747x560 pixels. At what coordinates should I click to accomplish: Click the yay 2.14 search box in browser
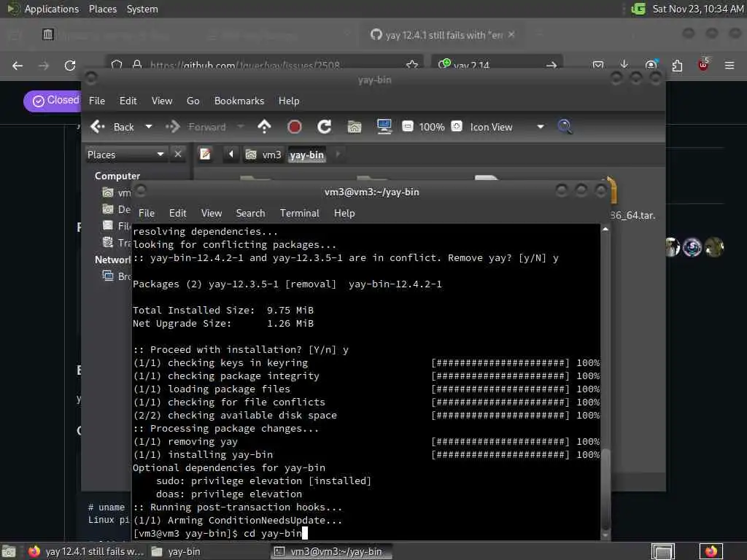click(x=498, y=65)
